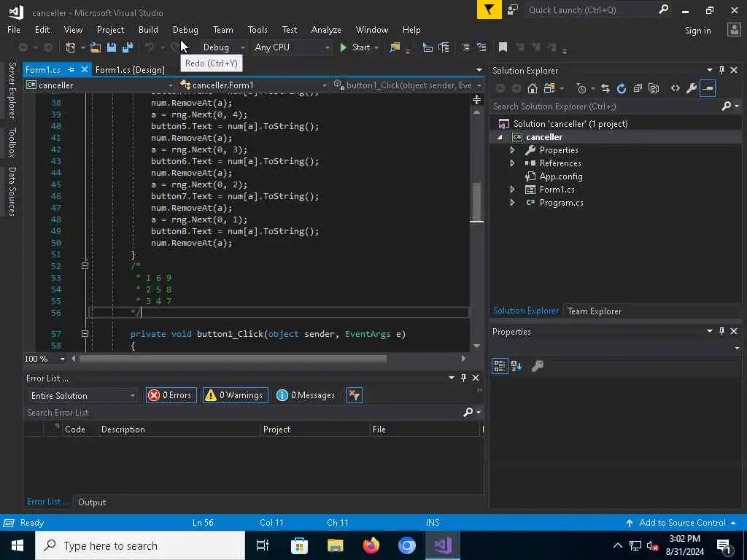Click the clear error list filters icon
Image resolution: width=747 pixels, height=560 pixels.
[355, 395]
